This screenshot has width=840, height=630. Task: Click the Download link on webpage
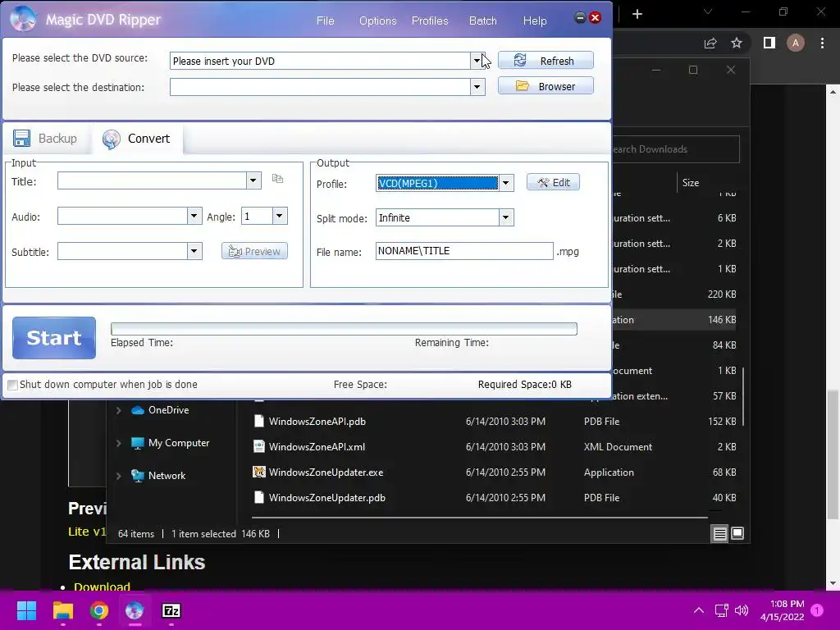click(102, 586)
